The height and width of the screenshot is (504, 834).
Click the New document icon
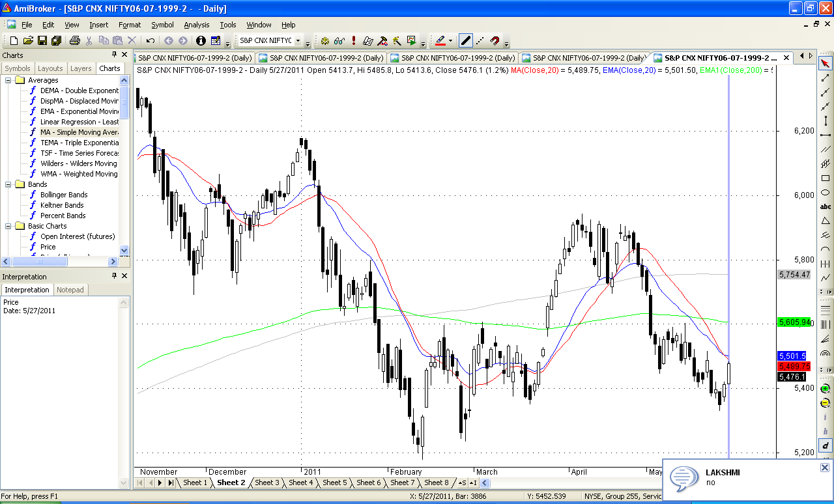(13, 40)
